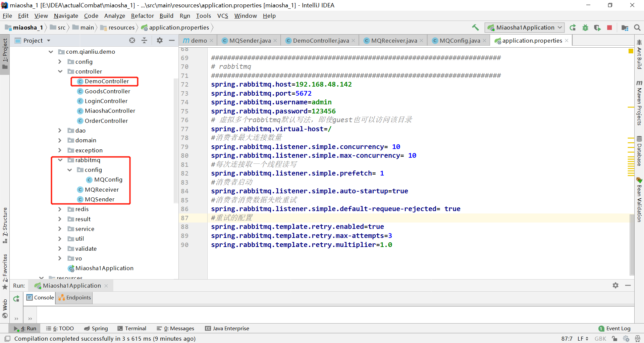The image size is (644, 343).
Task: Click the tool windows quick access icon
Action: [x=7, y=339]
